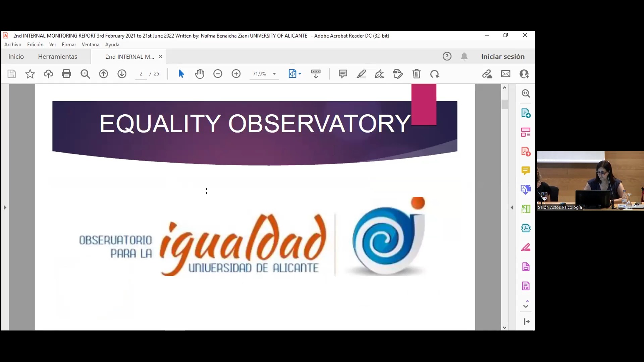Click the share with others person icon

524,74
